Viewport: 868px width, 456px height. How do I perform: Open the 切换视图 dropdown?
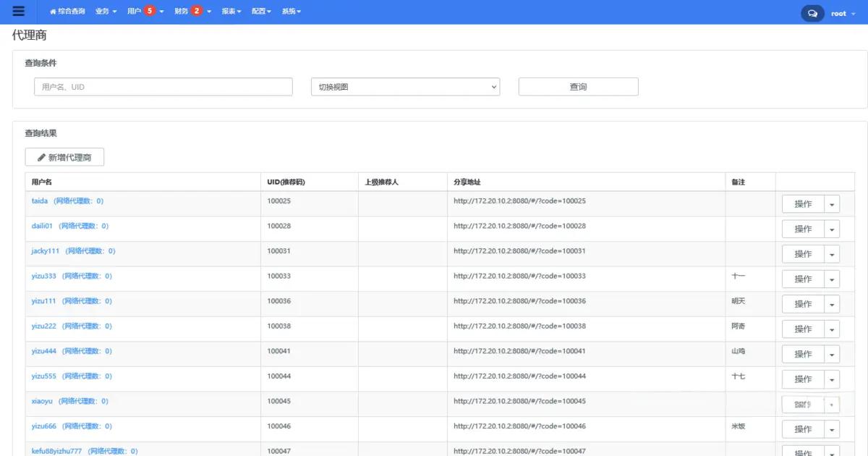[406, 87]
